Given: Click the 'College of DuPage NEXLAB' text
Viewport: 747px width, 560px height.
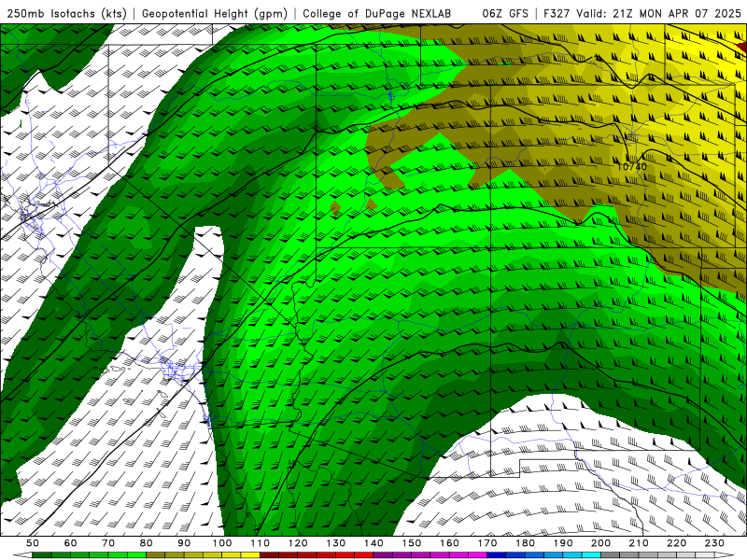Looking at the screenshot, I should pyautogui.click(x=377, y=14).
